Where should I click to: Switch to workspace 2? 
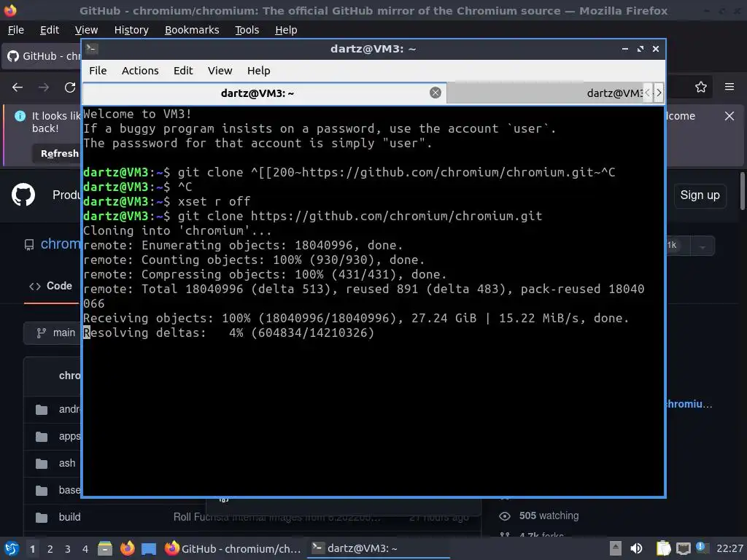[x=50, y=549]
